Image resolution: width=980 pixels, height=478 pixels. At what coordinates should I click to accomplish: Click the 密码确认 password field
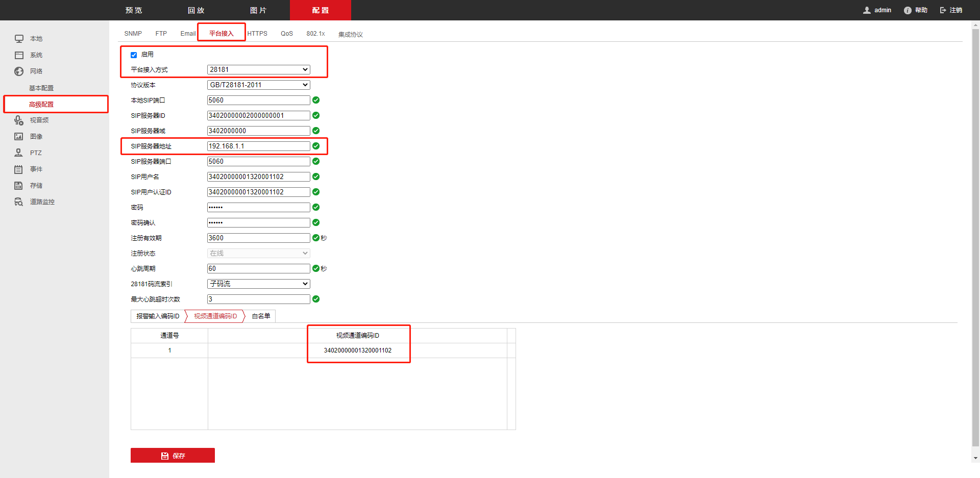pyautogui.click(x=259, y=222)
